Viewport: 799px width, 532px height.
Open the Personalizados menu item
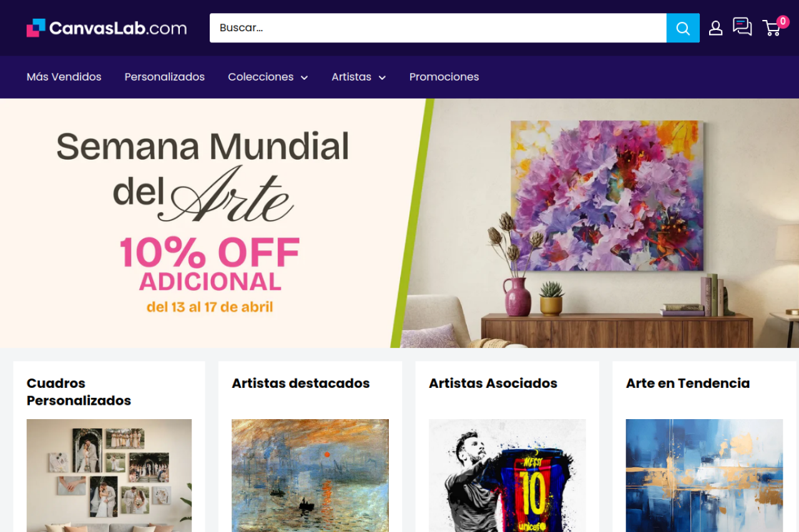[x=164, y=77]
